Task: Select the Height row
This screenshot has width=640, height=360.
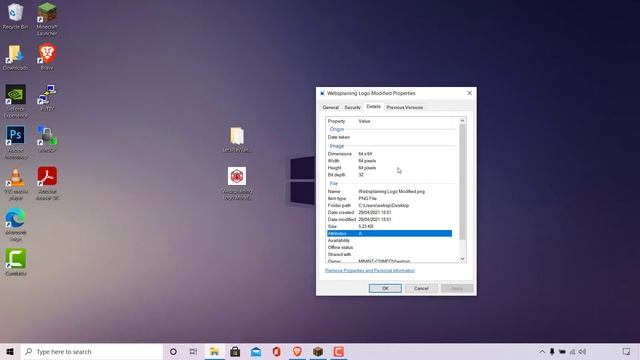Action: [x=389, y=168]
